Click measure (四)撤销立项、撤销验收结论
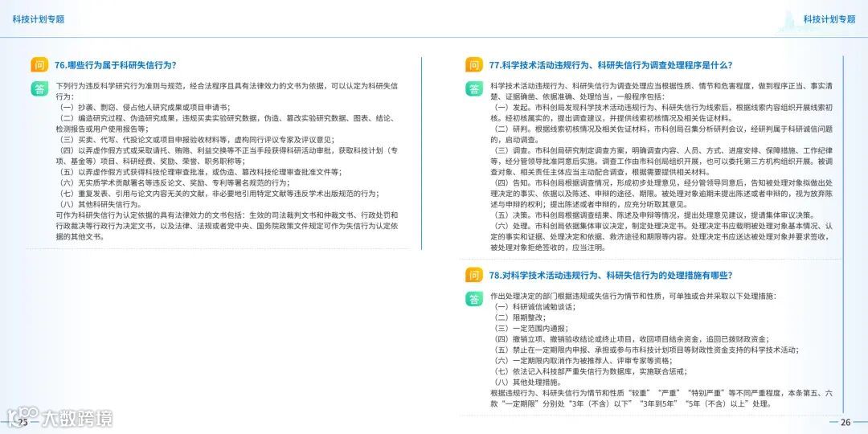Image resolution: width=868 pixels, height=434 pixels. (x=631, y=339)
